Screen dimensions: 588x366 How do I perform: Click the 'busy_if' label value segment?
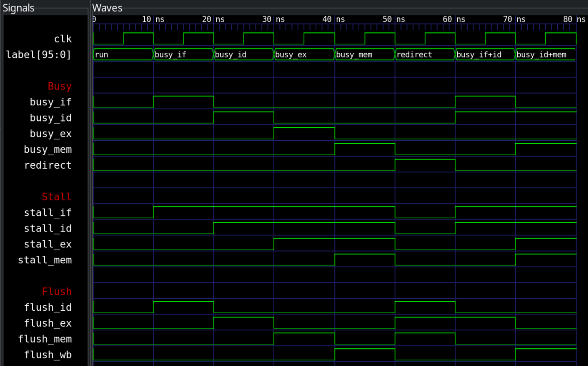(x=184, y=55)
